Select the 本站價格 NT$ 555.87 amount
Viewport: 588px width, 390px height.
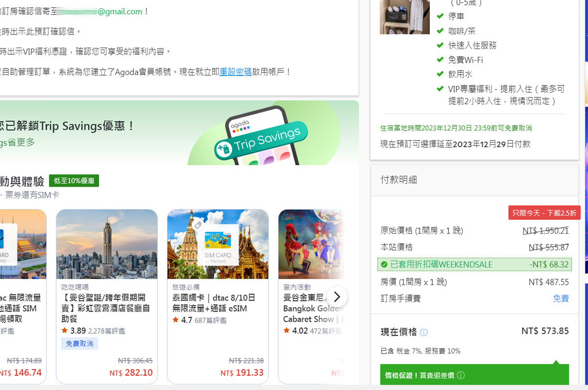[x=549, y=247]
